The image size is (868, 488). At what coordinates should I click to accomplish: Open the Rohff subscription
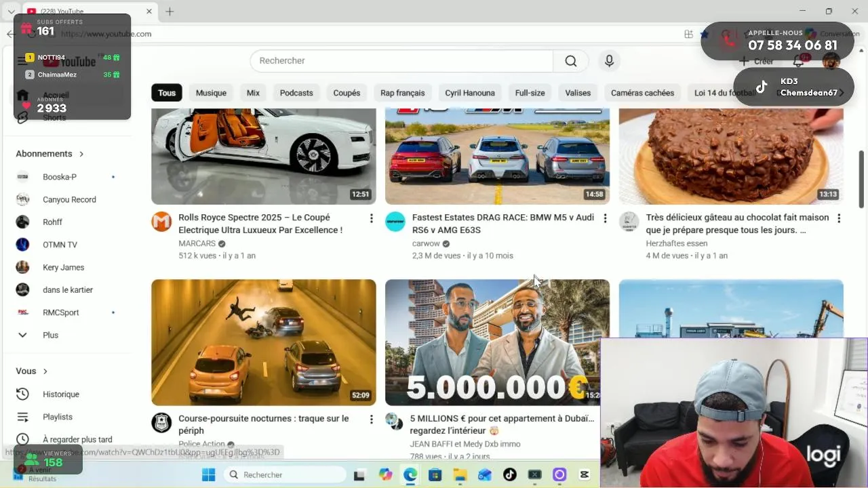pos(68,222)
